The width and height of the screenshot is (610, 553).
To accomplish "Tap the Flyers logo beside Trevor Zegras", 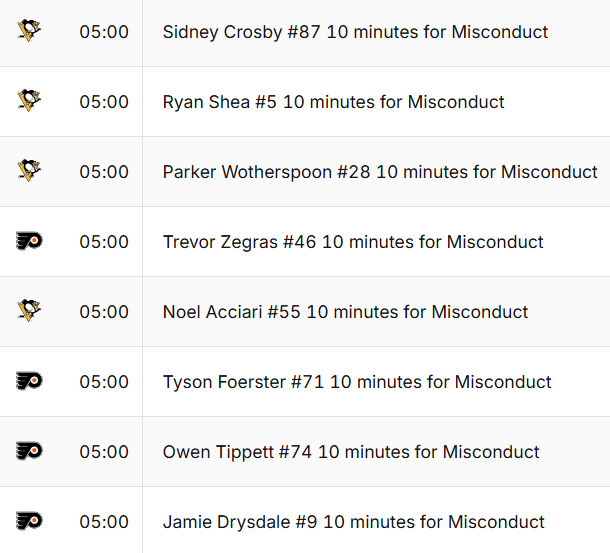I will click(29, 241).
